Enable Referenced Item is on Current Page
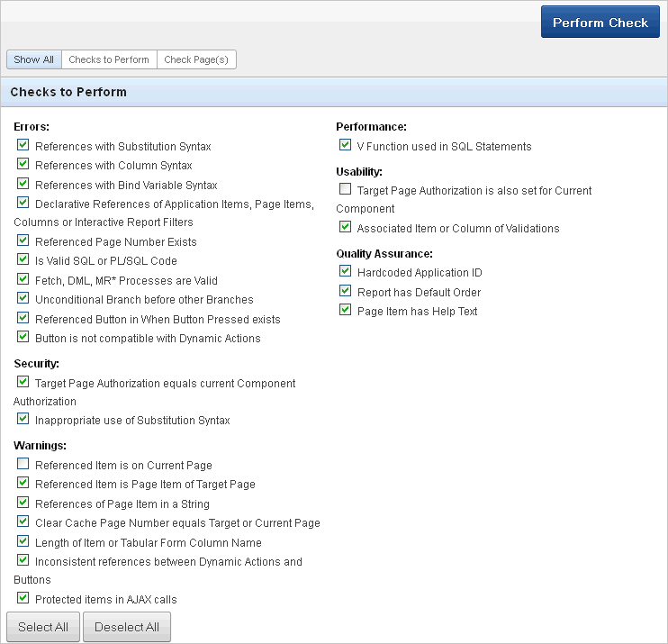 pos(23,464)
